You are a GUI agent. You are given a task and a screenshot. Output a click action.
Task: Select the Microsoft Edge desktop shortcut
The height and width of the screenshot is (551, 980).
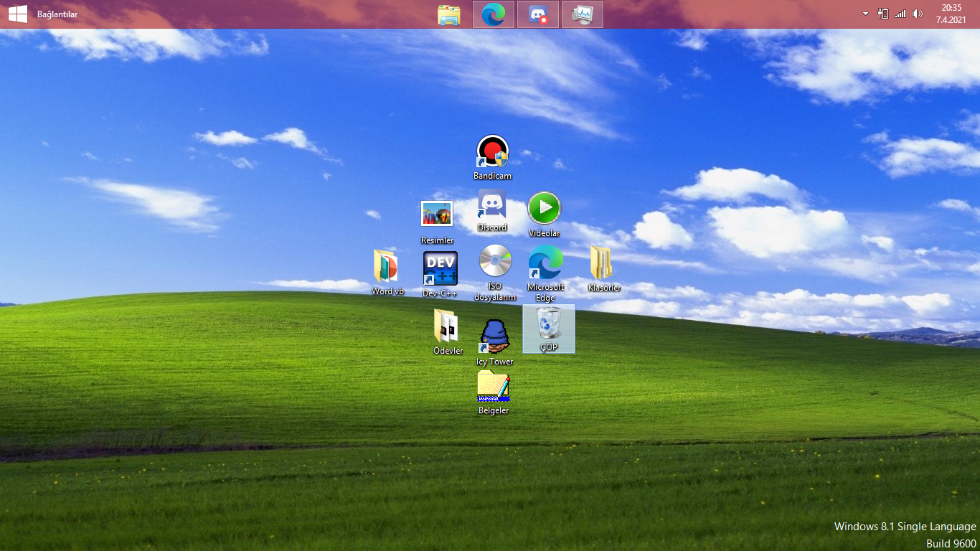546,273
